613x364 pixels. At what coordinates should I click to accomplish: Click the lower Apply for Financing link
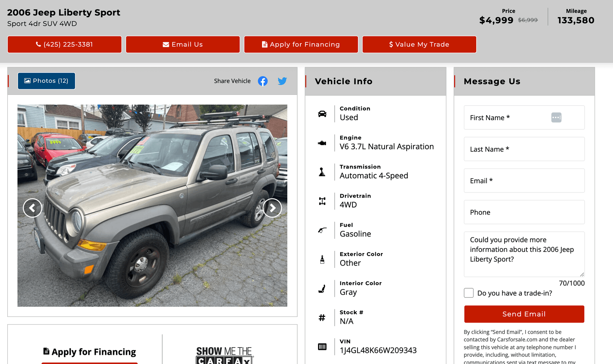(90, 352)
